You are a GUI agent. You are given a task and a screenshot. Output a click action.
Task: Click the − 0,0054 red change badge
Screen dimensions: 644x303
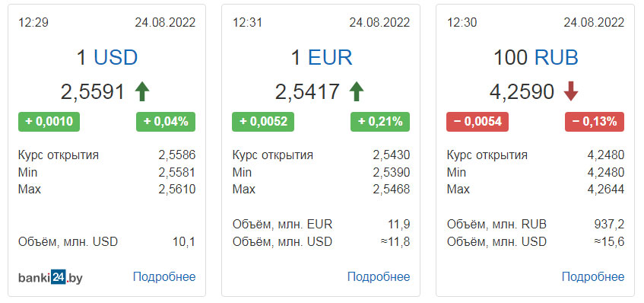pyautogui.click(x=477, y=122)
